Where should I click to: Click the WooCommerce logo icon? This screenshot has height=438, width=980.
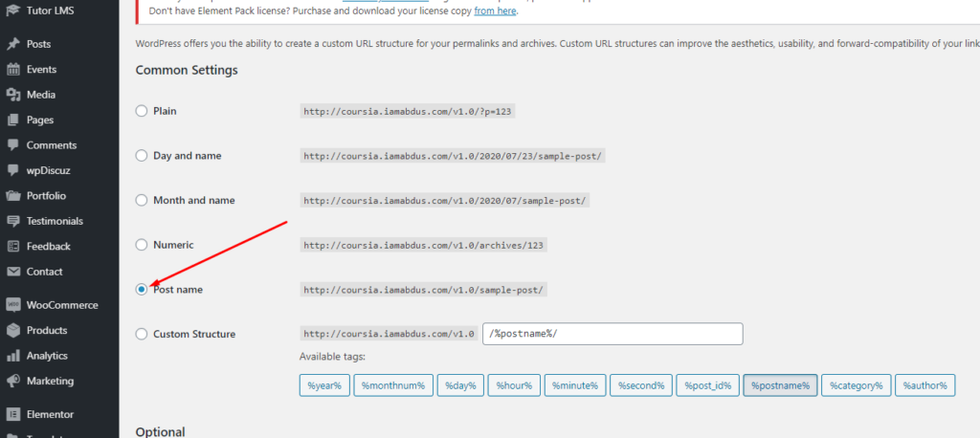12,305
